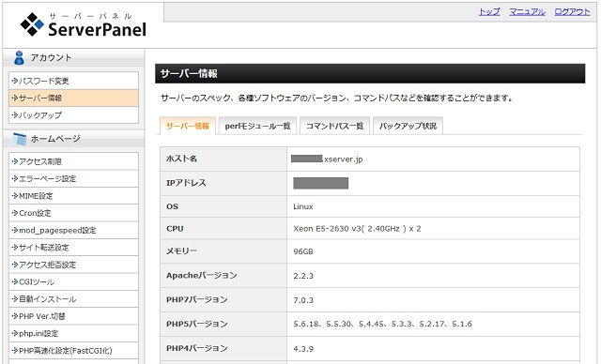Click the ホームページ section header
The height and width of the screenshot is (364, 601).
73,139
